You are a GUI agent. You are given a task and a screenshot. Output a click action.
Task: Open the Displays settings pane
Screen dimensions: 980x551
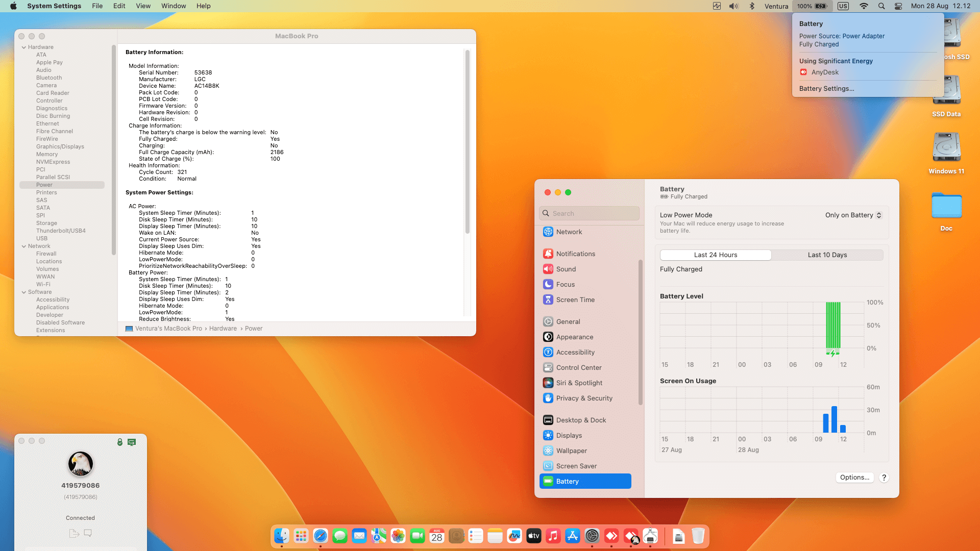tap(568, 435)
